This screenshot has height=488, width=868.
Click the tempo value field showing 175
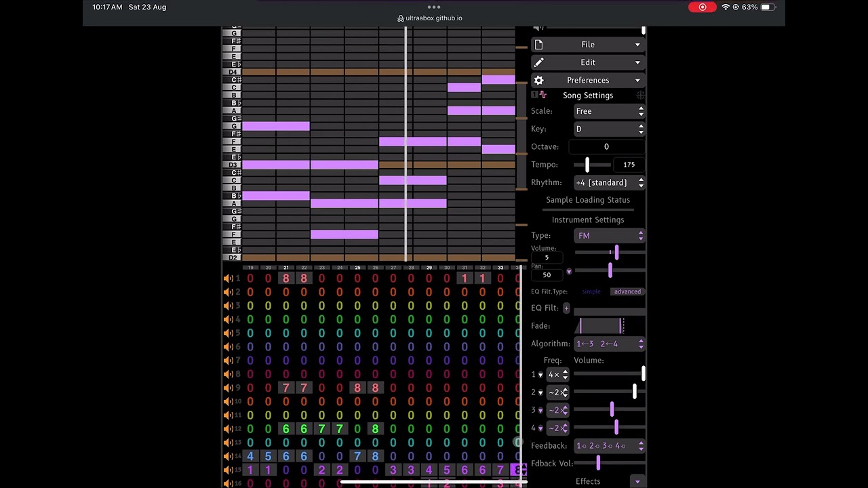click(629, 165)
